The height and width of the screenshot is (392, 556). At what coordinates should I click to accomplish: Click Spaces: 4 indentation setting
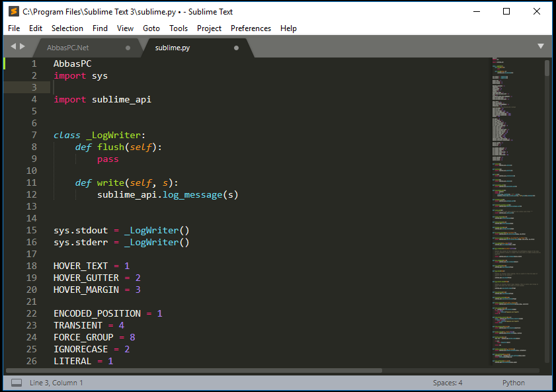(x=448, y=383)
